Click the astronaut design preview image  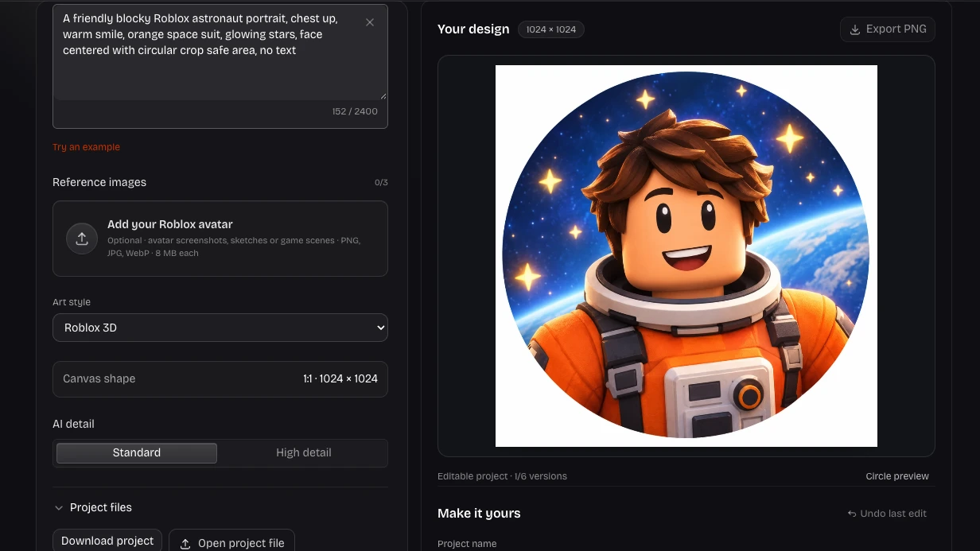(686, 256)
